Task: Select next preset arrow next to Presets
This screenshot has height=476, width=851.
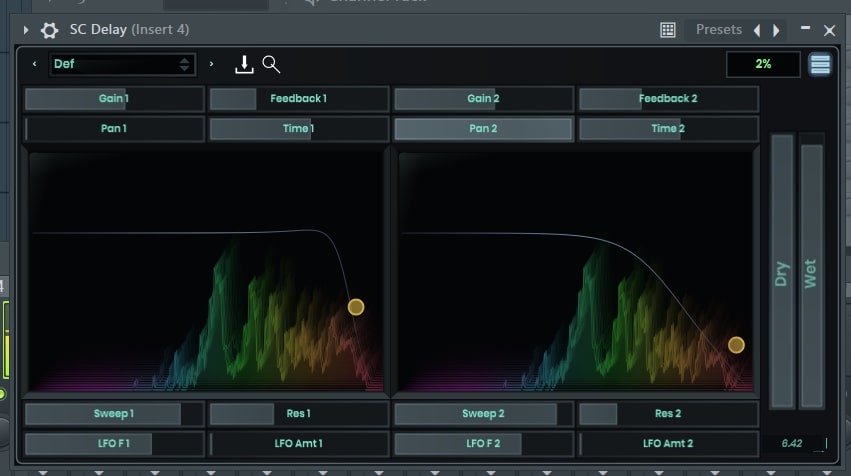Action: (x=777, y=30)
